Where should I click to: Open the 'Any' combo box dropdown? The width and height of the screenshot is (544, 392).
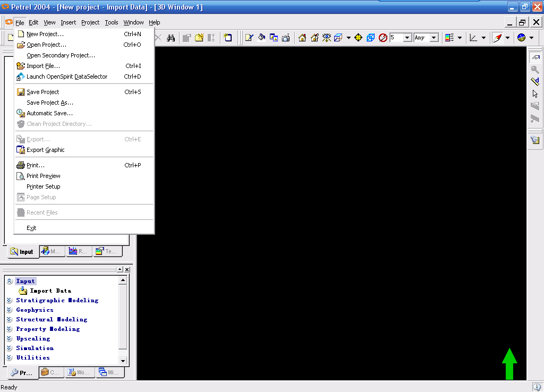(x=434, y=38)
